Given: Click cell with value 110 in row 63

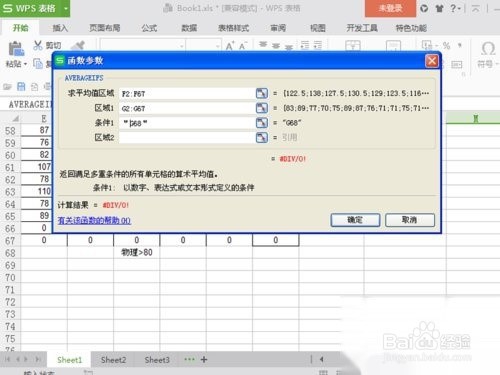Looking at the screenshot, I should pos(36,191).
